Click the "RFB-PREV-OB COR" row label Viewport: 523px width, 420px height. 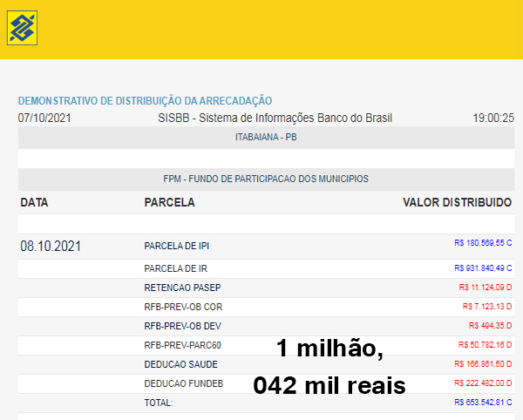pos(183,307)
